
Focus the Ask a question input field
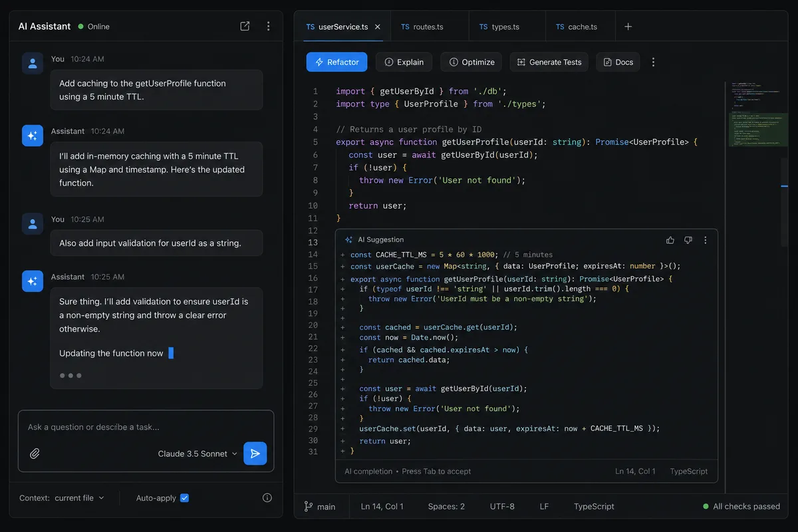point(146,427)
